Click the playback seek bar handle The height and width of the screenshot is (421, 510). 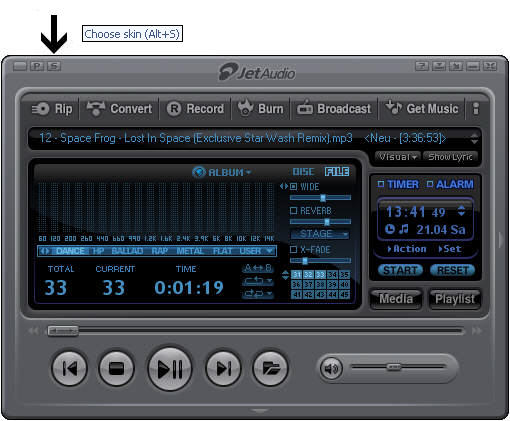click(63, 331)
